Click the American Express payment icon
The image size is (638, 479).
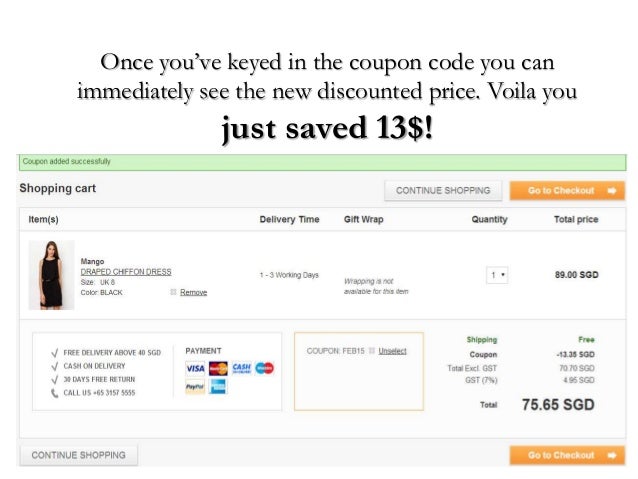coord(218,387)
